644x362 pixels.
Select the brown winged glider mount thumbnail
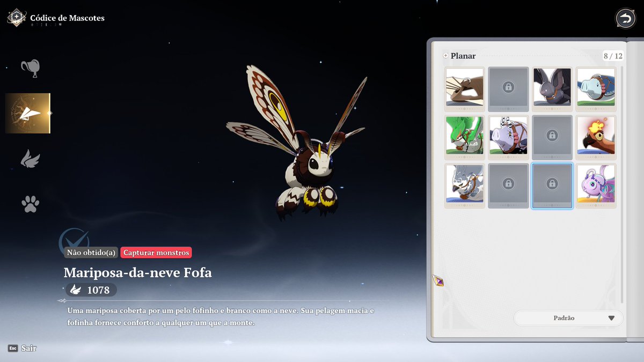(x=465, y=89)
